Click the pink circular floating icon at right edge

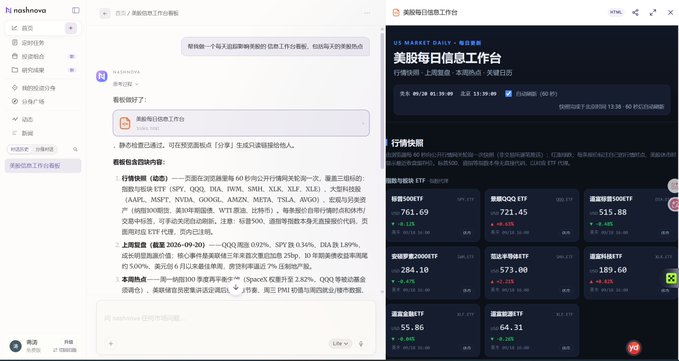(674, 204)
